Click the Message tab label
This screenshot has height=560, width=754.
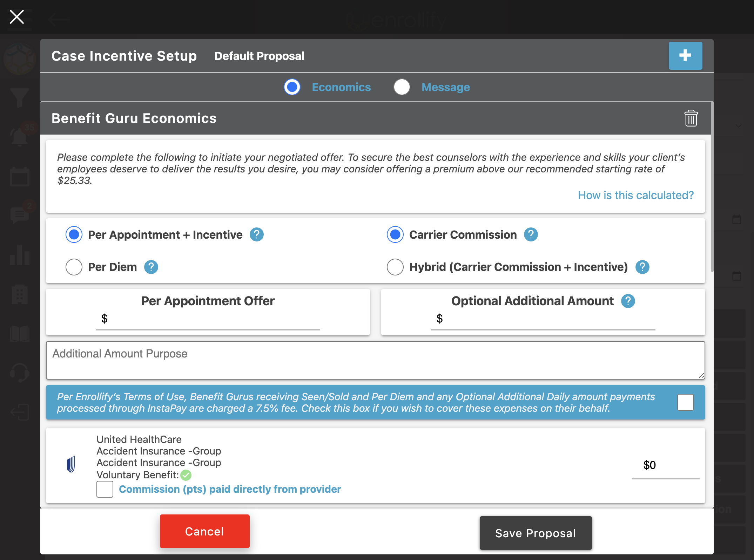446,87
